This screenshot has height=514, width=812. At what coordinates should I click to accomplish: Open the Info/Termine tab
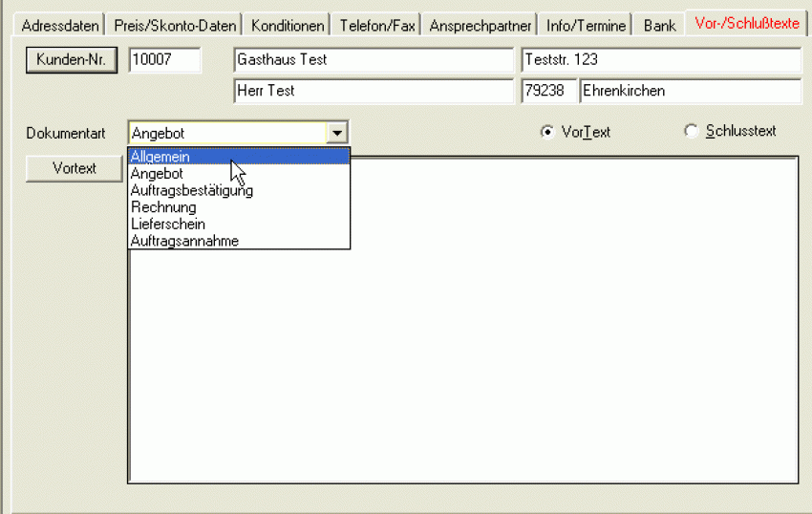pos(587,26)
